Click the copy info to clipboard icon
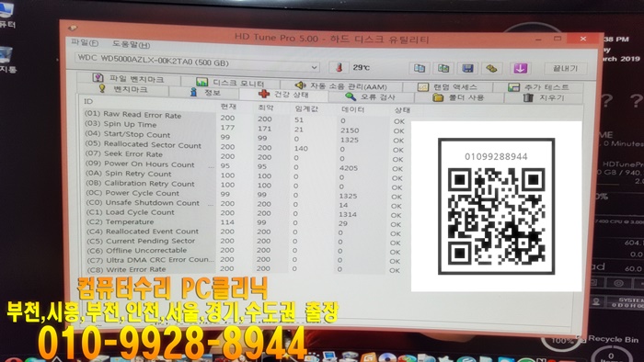644x362 pixels. (419, 68)
